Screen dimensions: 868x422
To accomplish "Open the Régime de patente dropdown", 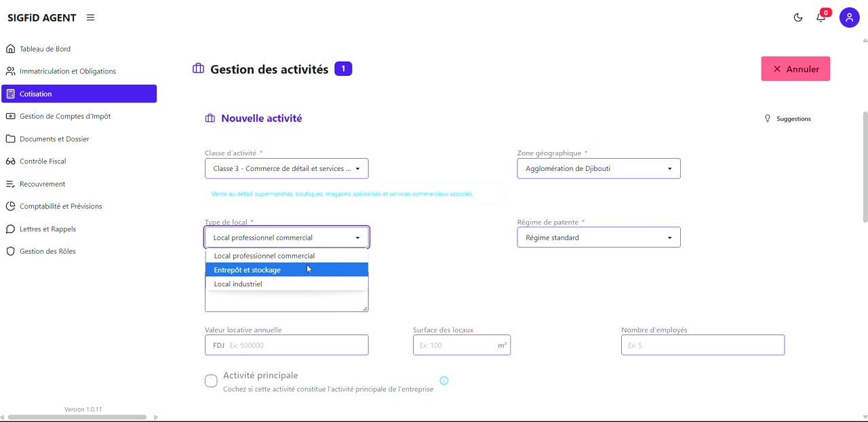I will pos(598,237).
